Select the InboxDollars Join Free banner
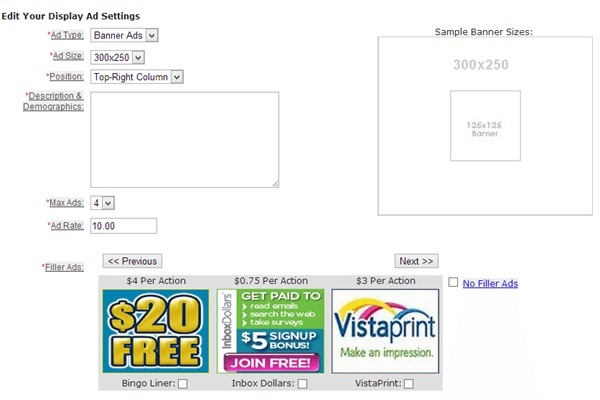The image size is (600, 400). click(271, 331)
